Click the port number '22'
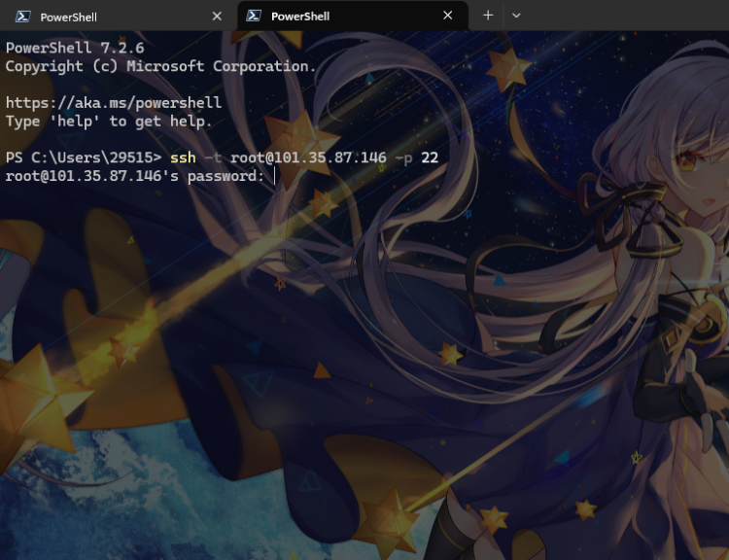 [430, 157]
